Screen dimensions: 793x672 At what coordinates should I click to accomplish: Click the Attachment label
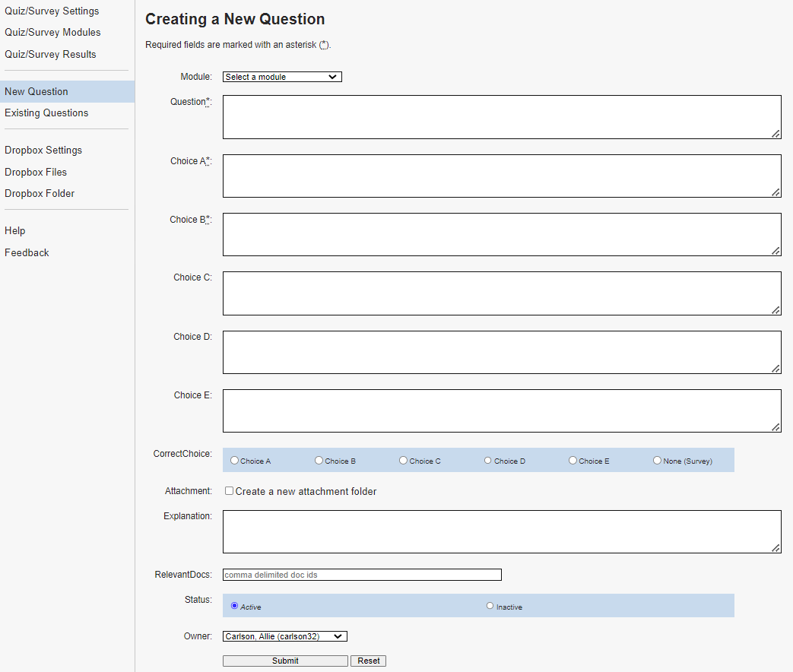[188, 490]
